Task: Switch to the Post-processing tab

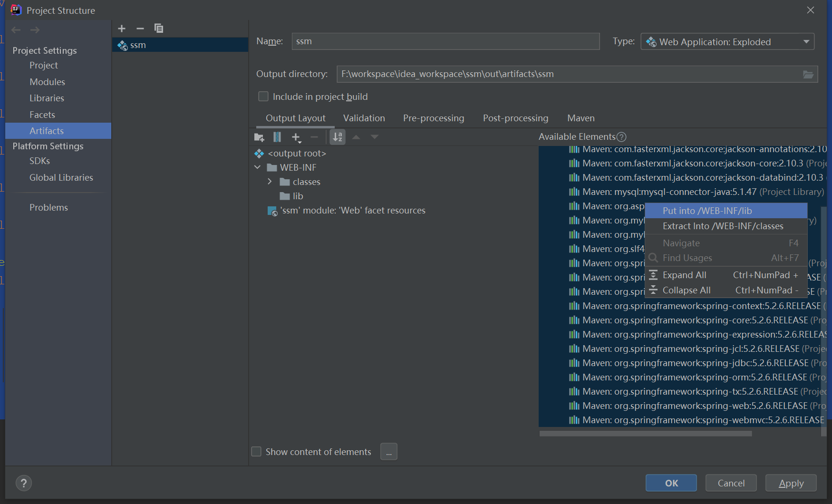Action: tap(516, 118)
